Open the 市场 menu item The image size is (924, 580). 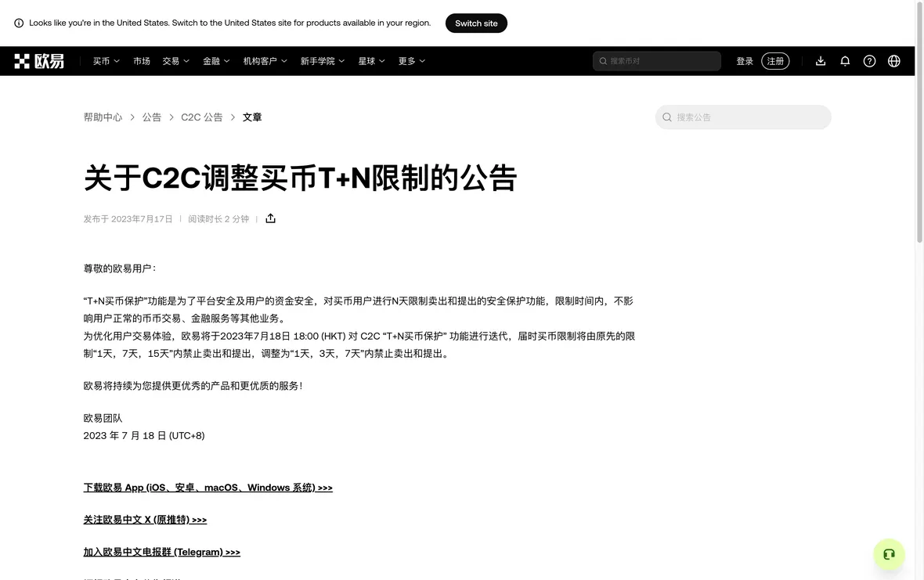[142, 61]
